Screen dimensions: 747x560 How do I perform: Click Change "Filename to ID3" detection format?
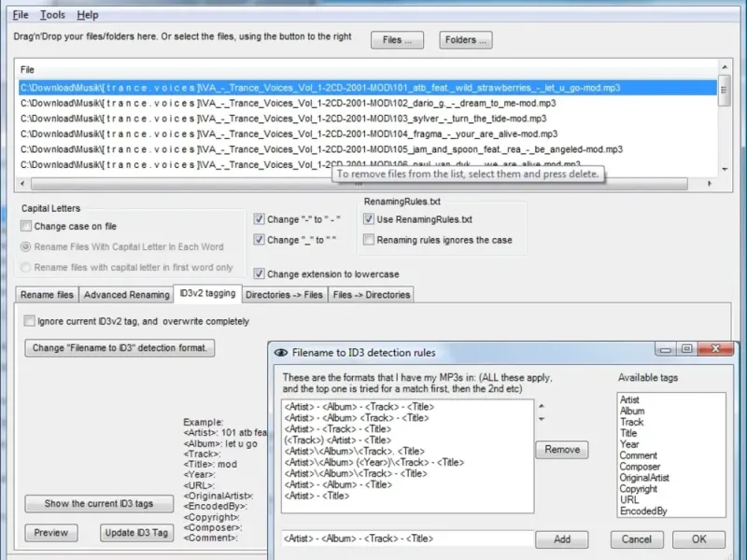point(120,348)
